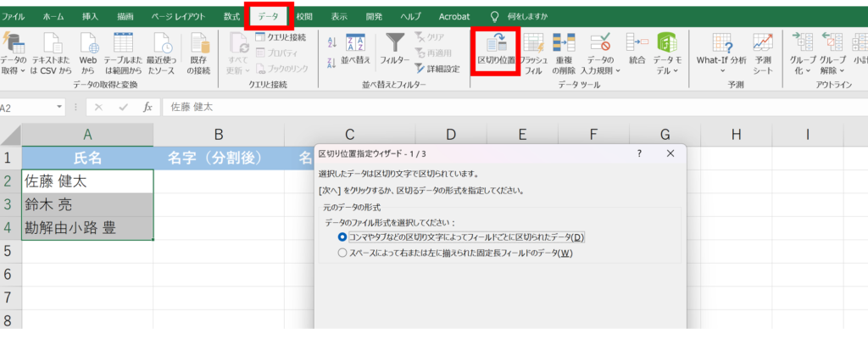Open the 校閲 ribbon tab
The height and width of the screenshot is (345, 868).
coord(304,16)
